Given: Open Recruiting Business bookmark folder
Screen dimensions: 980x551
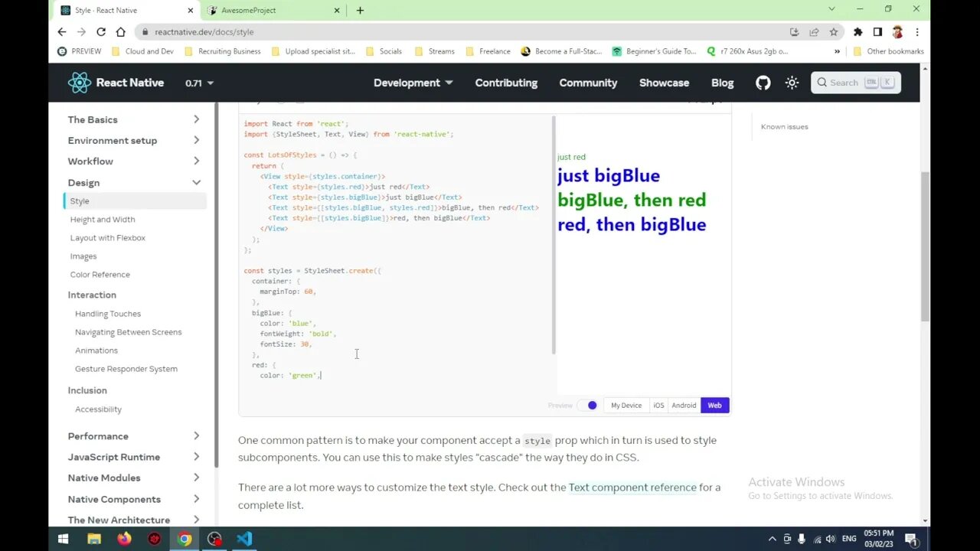Looking at the screenshot, I should [x=222, y=51].
